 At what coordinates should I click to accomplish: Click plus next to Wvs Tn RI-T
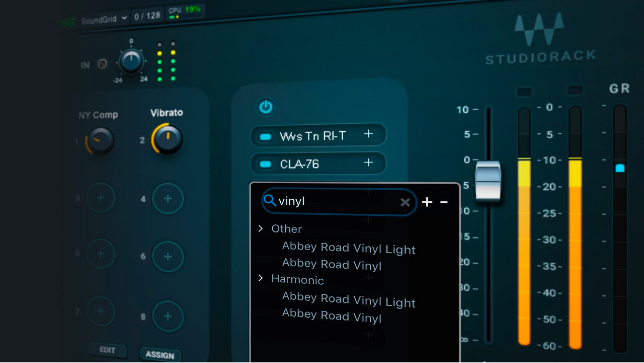click(368, 134)
